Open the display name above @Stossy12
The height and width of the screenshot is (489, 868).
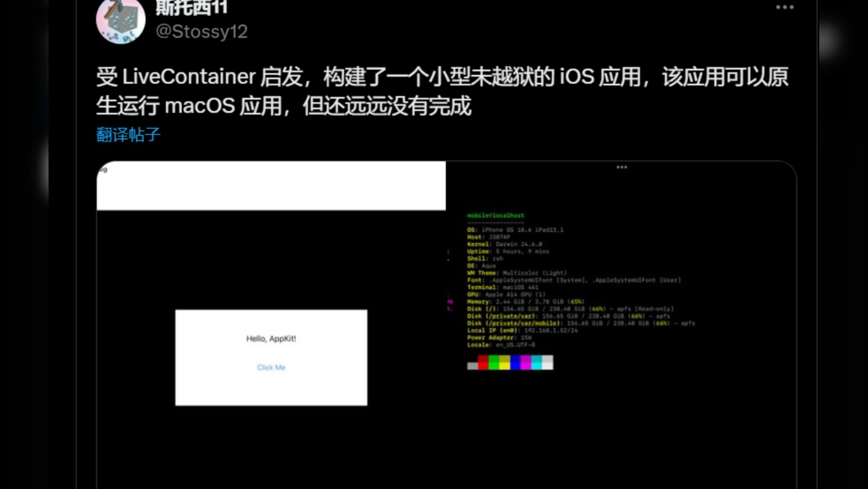point(191,8)
